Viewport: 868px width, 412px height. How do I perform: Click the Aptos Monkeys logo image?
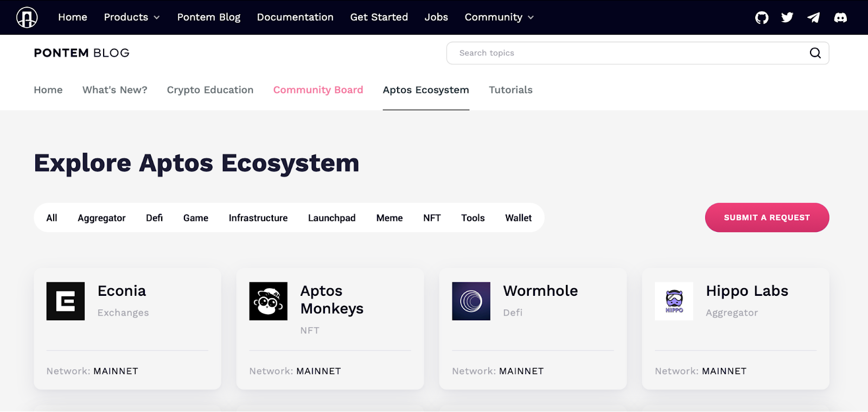pyautogui.click(x=268, y=301)
